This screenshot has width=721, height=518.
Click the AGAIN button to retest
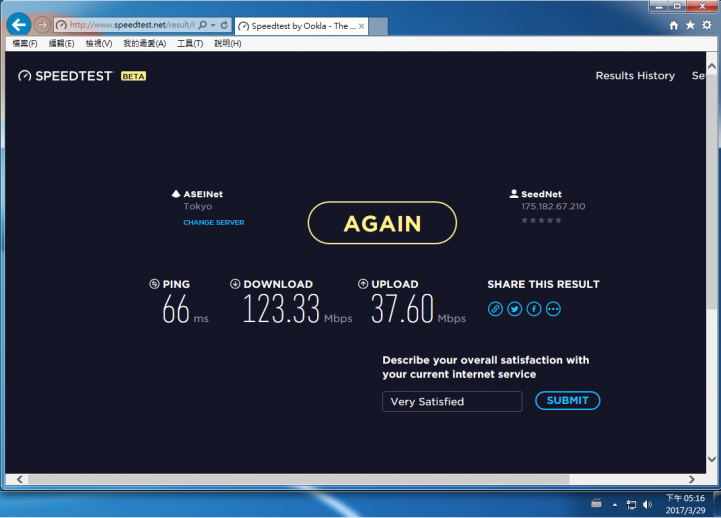pos(382,223)
